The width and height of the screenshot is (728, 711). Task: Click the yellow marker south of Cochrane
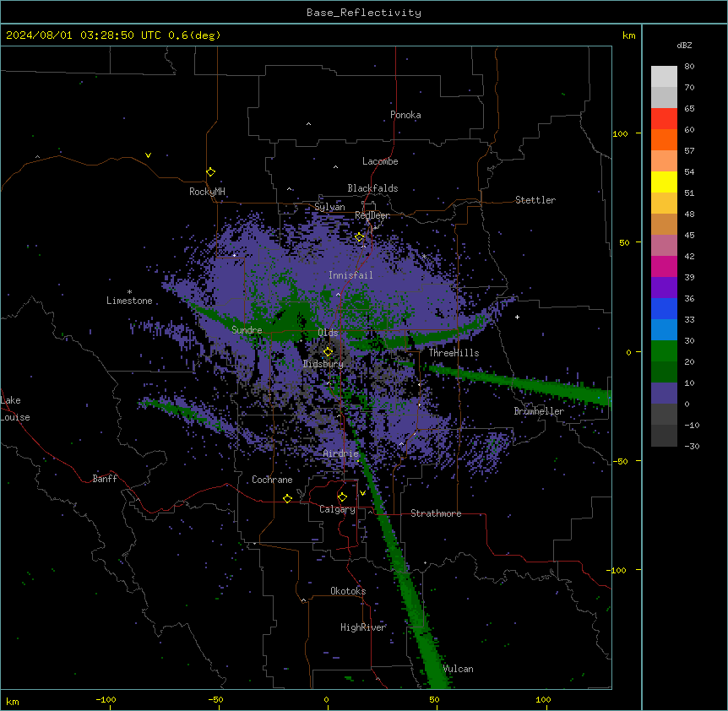tap(287, 498)
